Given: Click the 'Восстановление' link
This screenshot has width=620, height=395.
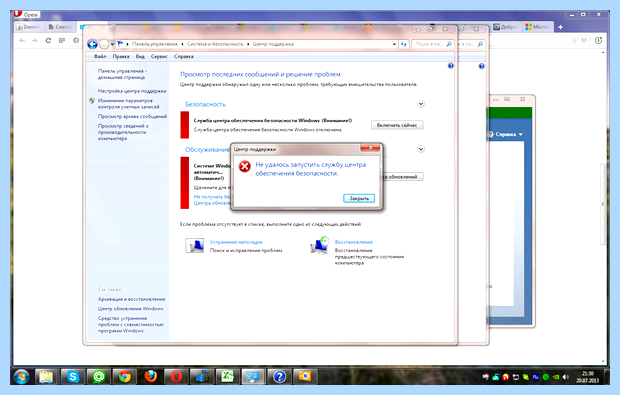Looking at the screenshot, I should [x=353, y=242].
